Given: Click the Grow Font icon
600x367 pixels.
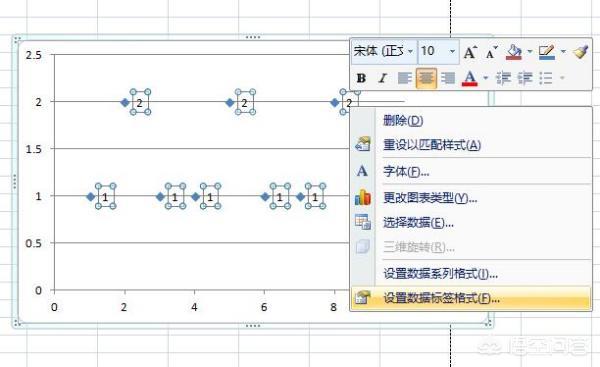Looking at the screenshot, I should pyautogui.click(x=470, y=52).
